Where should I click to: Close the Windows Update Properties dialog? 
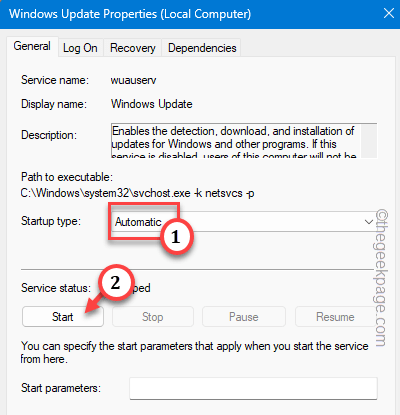coord(389,14)
